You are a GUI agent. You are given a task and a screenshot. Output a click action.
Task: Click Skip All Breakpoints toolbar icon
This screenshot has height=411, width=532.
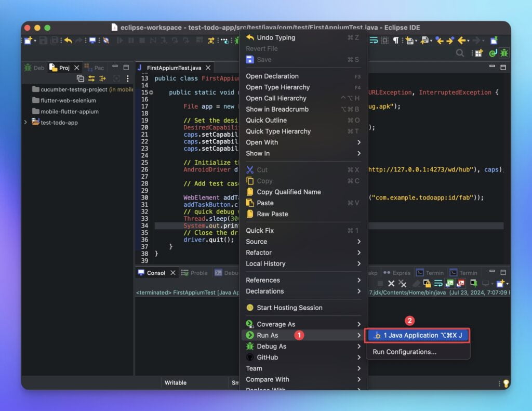[106, 41]
